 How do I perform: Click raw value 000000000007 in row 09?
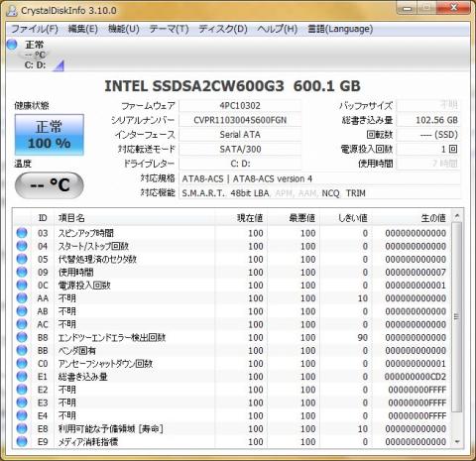(416, 272)
